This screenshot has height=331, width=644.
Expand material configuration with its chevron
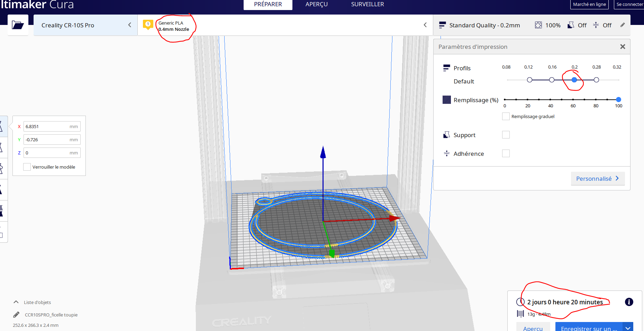point(425,25)
